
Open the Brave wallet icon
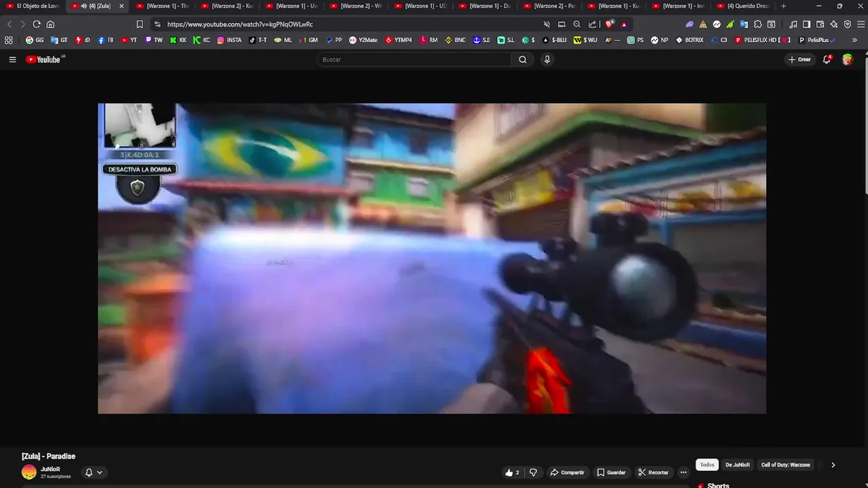[820, 24]
